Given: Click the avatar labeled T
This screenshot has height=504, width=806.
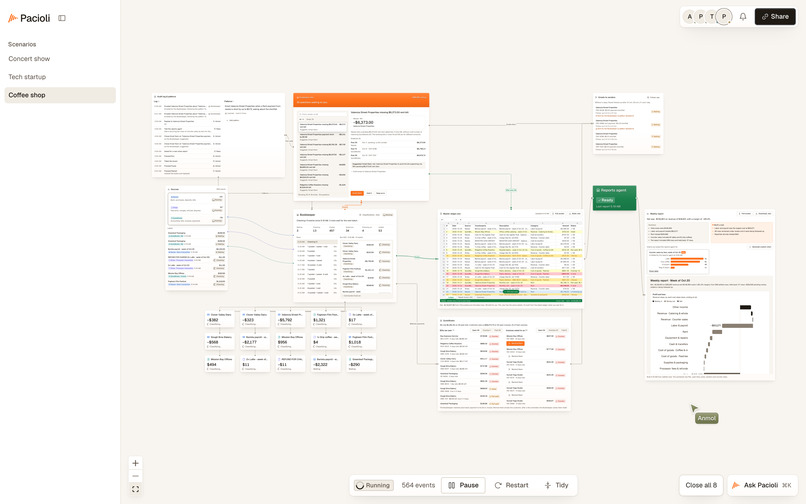Looking at the screenshot, I should point(712,16).
